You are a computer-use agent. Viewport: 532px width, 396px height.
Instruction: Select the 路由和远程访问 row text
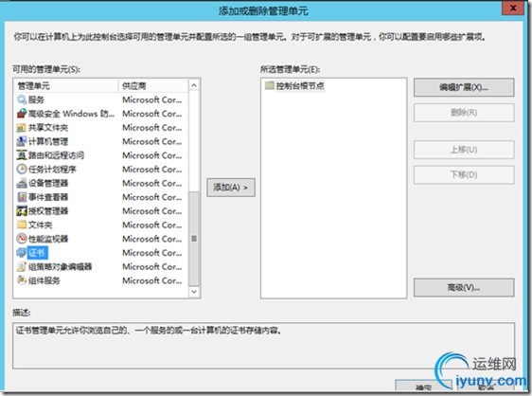[x=56, y=155]
